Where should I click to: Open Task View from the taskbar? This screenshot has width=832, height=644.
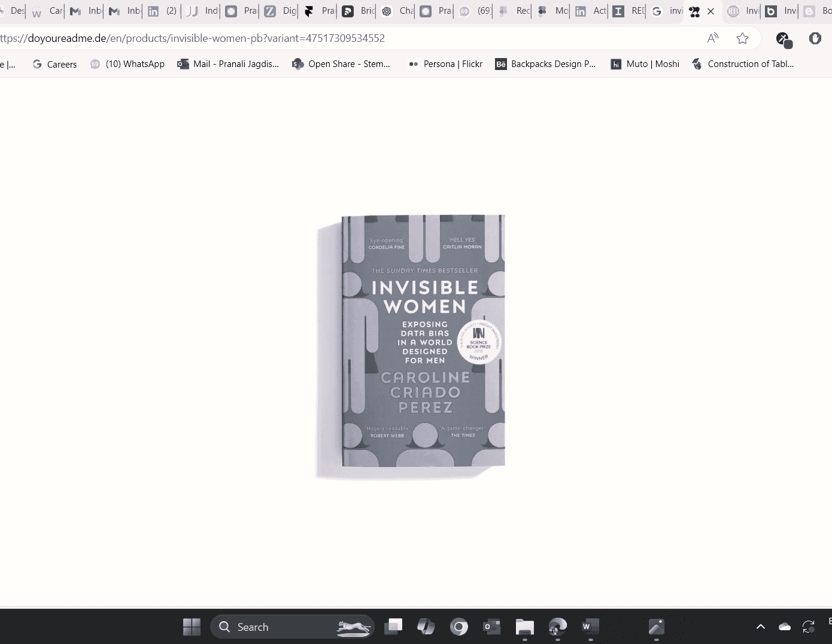coord(393,627)
